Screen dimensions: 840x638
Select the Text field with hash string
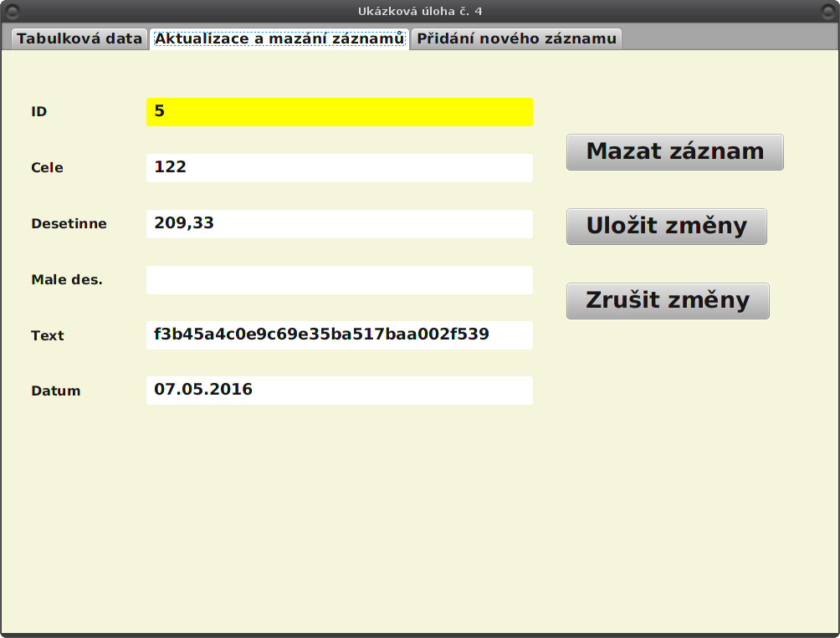pyautogui.click(x=339, y=334)
